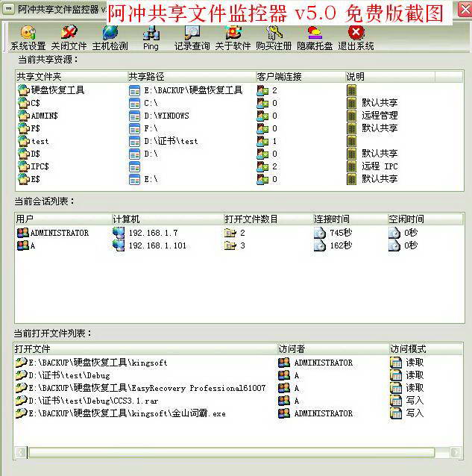Open 记录查询 log search
Image resolution: width=472 pixels, height=476 pixels.
click(x=192, y=37)
